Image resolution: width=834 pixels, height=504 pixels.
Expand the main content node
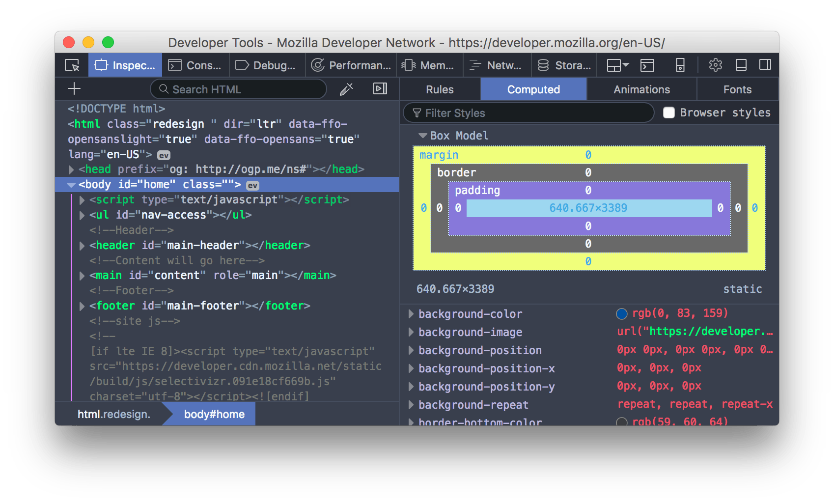tap(82, 276)
